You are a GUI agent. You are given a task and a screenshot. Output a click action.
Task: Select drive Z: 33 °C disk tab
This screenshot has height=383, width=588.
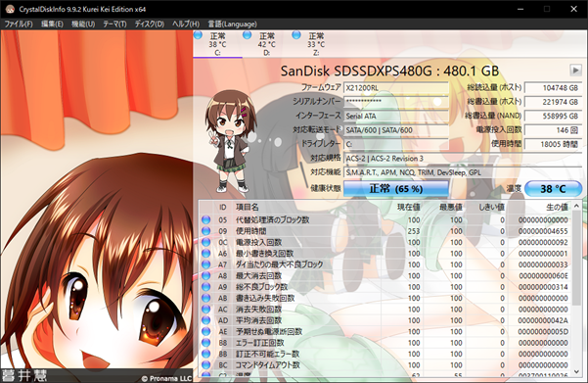pos(316,44)
